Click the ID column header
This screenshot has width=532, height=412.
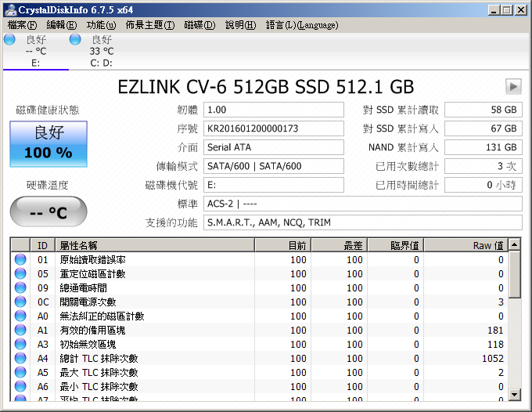click(43, 245)
